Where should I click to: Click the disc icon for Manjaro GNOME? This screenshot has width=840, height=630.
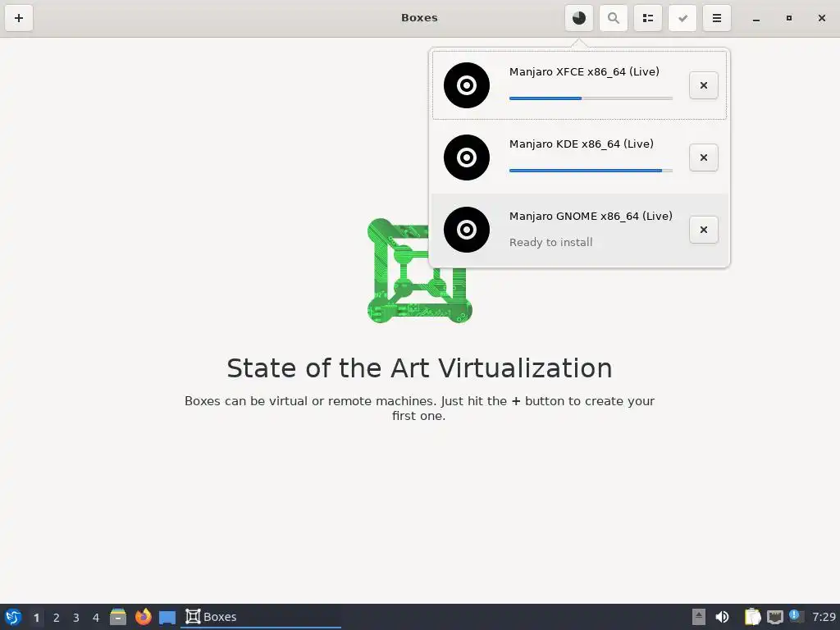pyautogui.click(x=467, y=230)
